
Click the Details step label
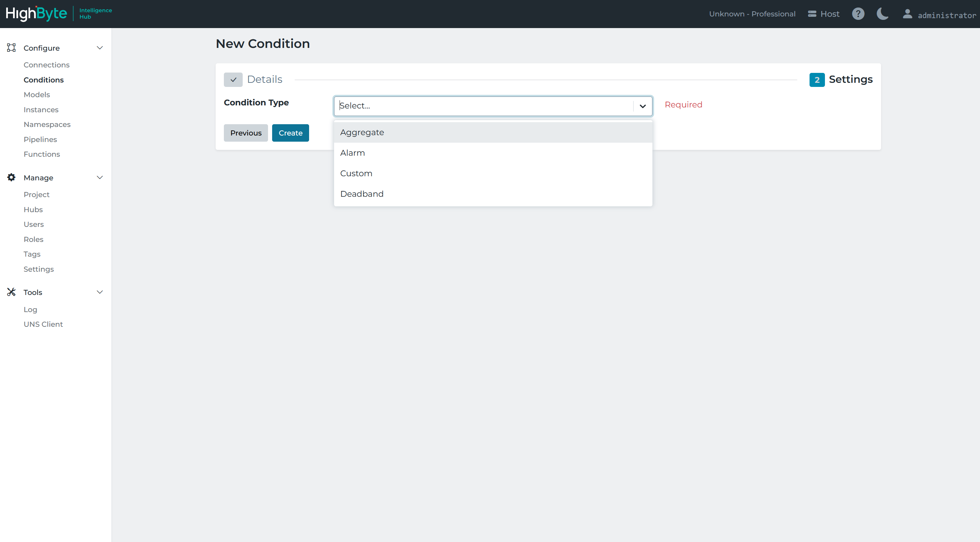click(264, 79)
